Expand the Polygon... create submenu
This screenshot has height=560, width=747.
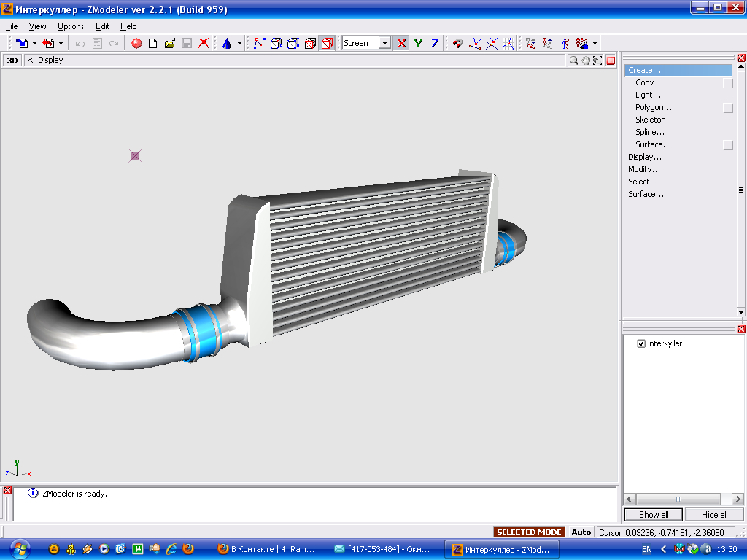pos(653,107)
